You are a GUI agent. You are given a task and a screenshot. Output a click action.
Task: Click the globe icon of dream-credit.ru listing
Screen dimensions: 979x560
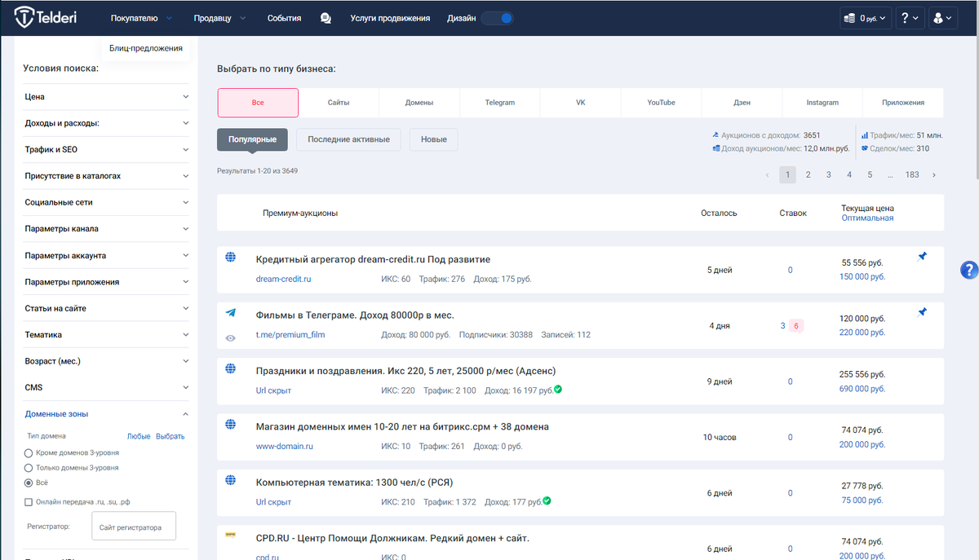[x=231, y=258]
